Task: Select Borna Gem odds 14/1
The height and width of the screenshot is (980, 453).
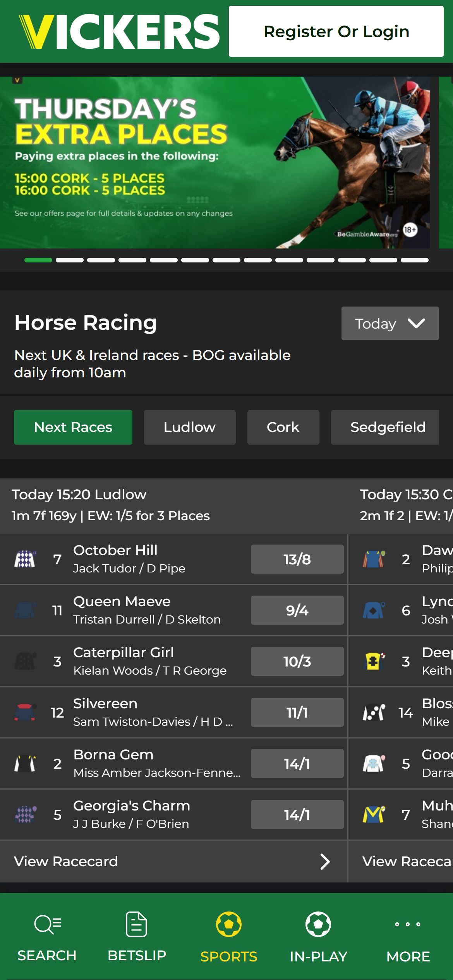Action: coord(297,763)
